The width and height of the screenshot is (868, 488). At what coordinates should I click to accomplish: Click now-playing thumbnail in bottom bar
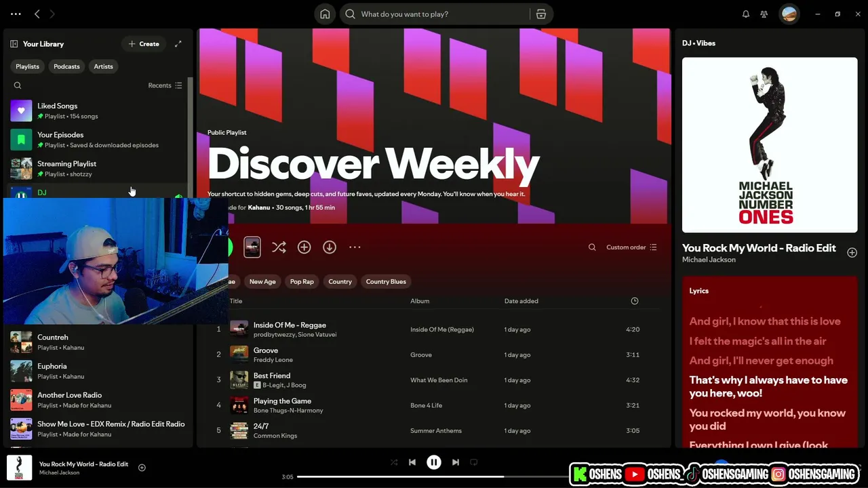click(19, 468)
